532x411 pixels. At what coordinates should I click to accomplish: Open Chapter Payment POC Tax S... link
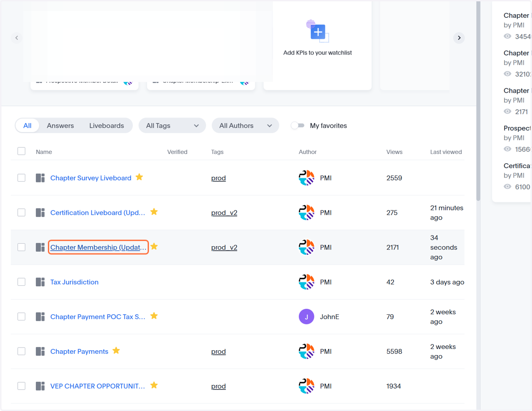(98, 316)
